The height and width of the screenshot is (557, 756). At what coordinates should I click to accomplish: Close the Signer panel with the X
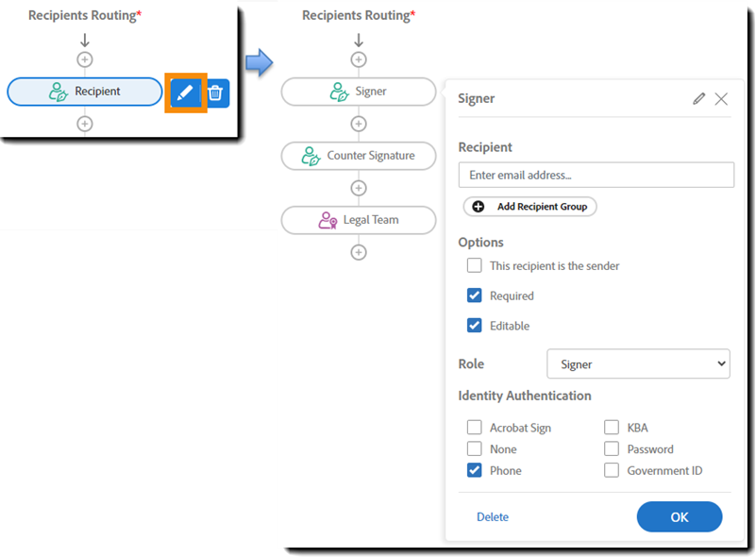(x=721, y=98)
